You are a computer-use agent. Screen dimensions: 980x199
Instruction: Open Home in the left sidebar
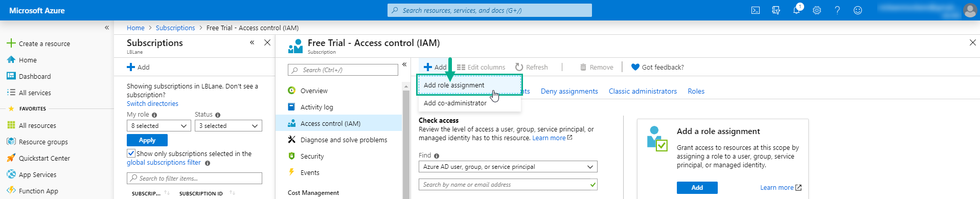(x=22, y=60)
